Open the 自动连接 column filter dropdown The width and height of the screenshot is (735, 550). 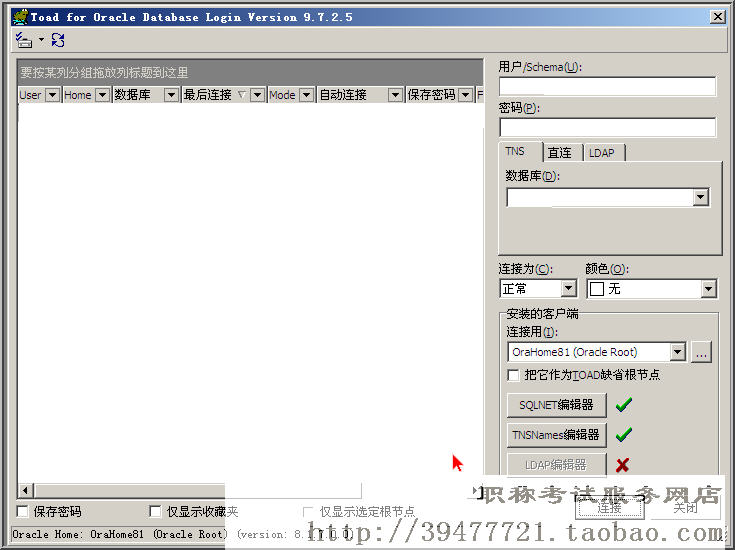point(395,95)
